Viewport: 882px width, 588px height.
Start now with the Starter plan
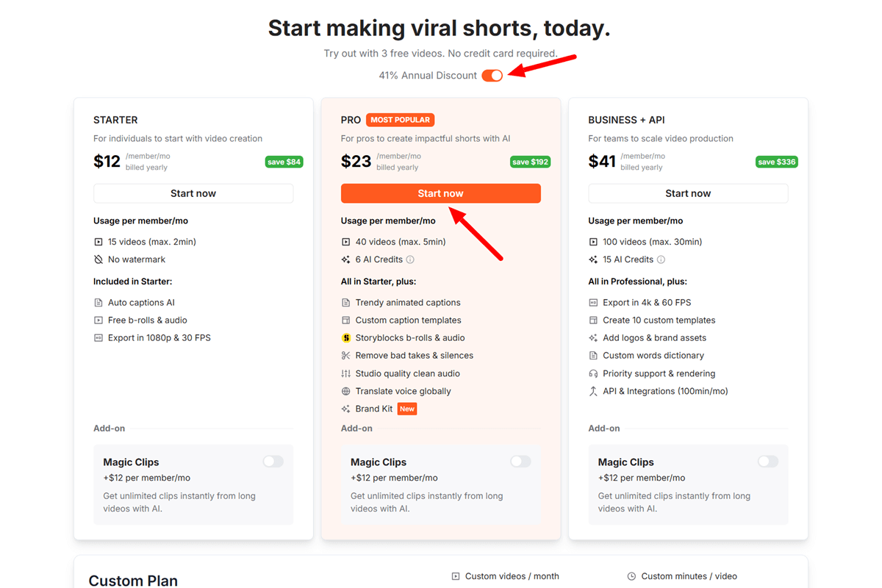click(x=193, y=193)
